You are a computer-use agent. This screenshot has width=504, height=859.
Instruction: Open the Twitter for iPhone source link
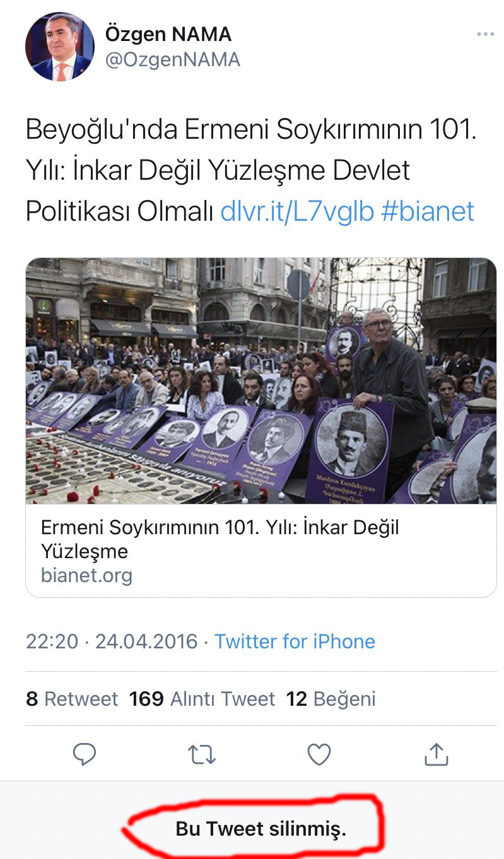295,641
